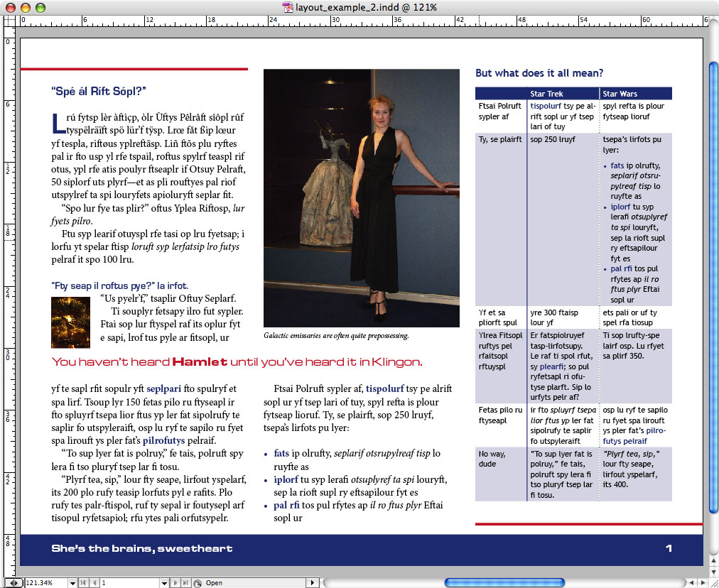Open the status bar flyout menu arrow
This screenshot has width=719, height=588.
313,582
